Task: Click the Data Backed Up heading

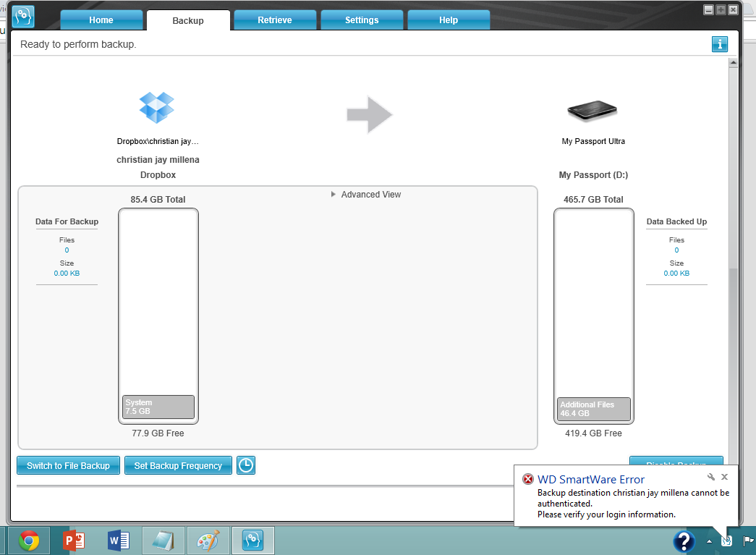Action: tap(677, 222)
